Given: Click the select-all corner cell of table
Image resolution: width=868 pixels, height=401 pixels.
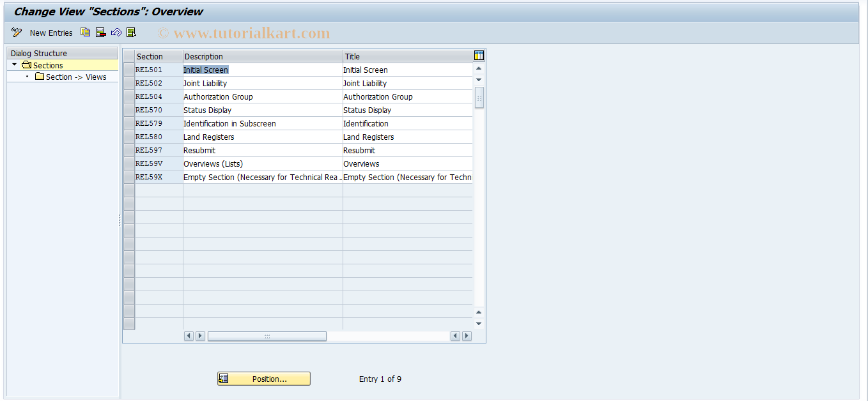Looking at the screenshot, I should point(129,56).
